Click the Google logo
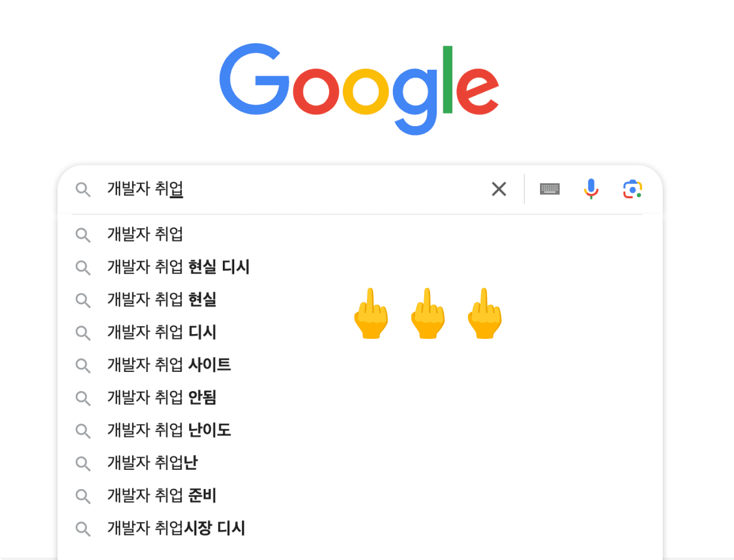This screenshot has height=560, width=734. [x=359, y=88]
